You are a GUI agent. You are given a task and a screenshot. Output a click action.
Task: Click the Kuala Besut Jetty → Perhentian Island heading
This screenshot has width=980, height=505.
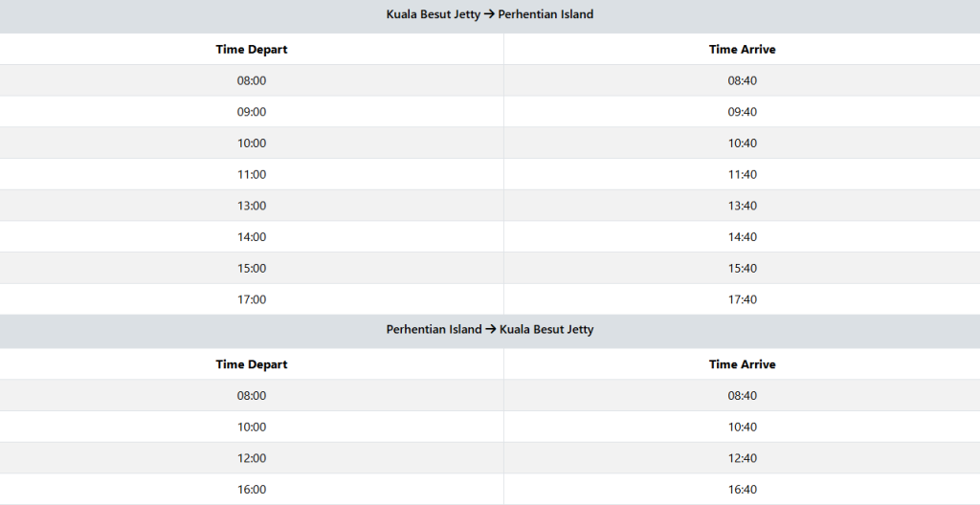tap(490, 15)
